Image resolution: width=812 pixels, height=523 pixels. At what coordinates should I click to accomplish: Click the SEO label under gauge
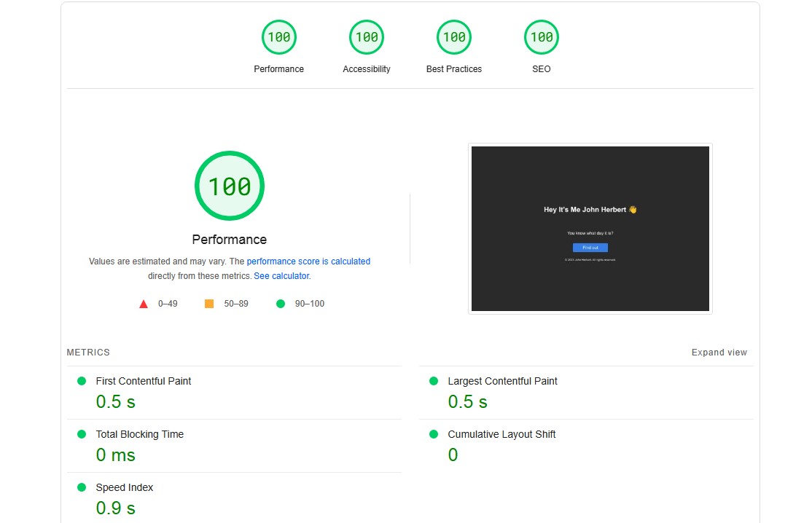(541, 68)
